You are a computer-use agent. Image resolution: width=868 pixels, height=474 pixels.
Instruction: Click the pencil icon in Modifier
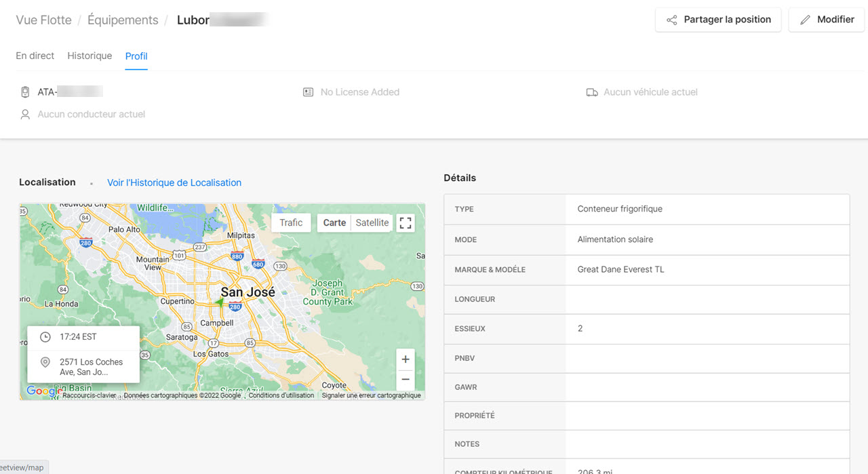click(x=805, y=20)
